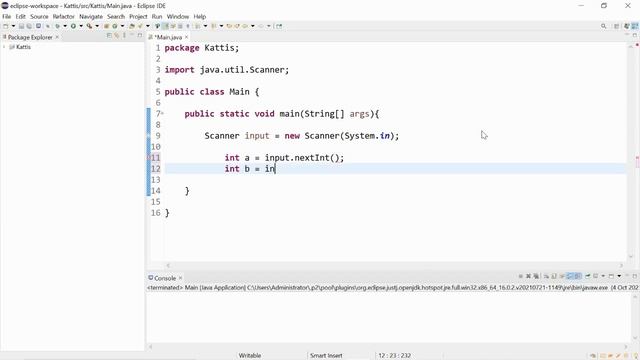Viewport: 640px width, 360px height.
Task: Toggle Link with Editor in Package Explorer
Action: [x=116, y=36]
